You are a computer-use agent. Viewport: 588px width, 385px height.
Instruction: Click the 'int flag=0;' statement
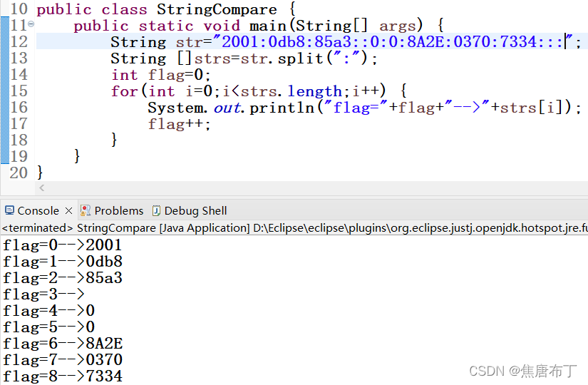tap(160, 75)
